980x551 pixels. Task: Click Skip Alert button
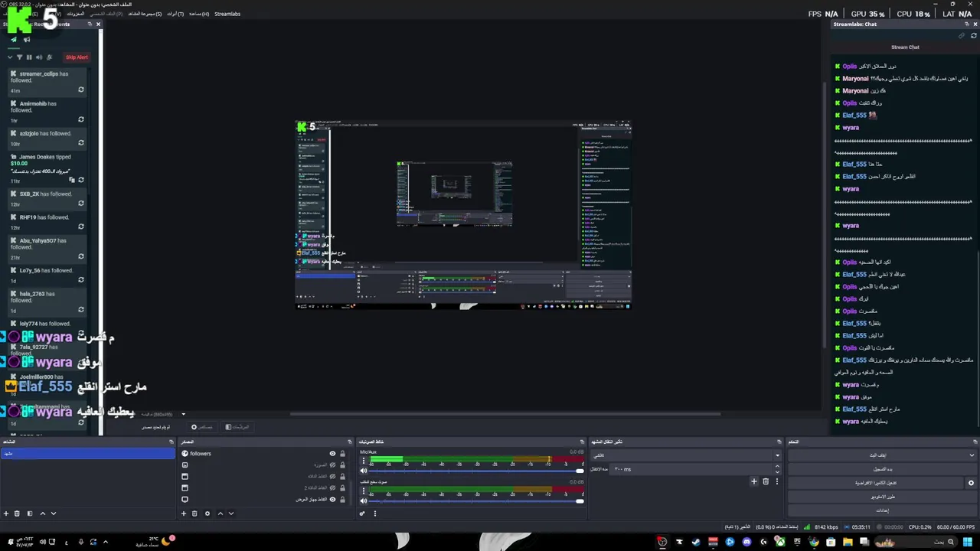coord(77,57)
